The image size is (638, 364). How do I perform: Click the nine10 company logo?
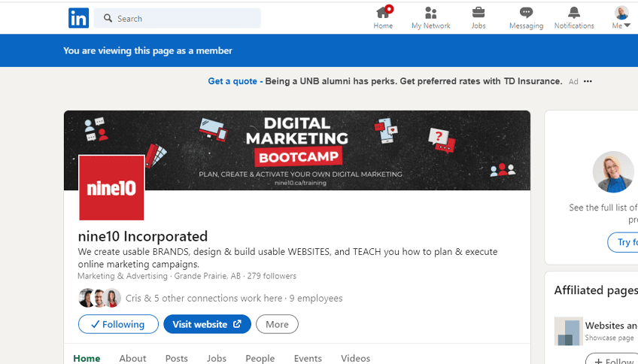pos(111,188)
